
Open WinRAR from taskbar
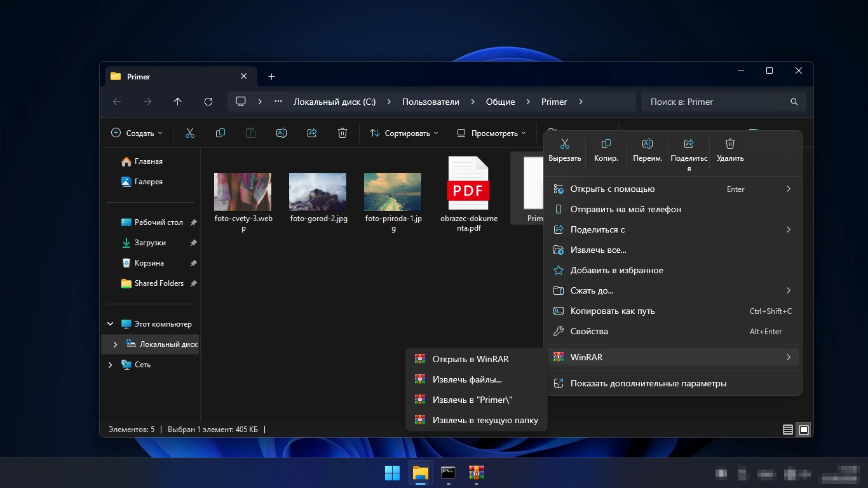pos(476,473)
